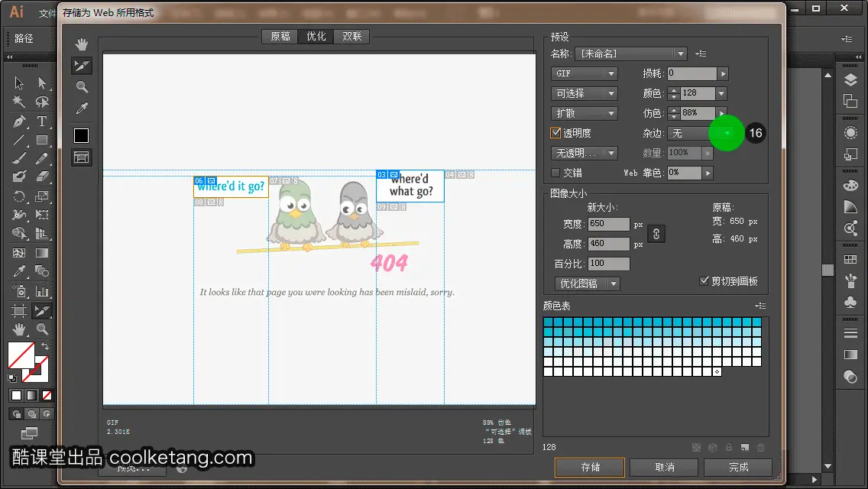Open the Symbols panel club icon
The width and height of the screenshot is (868, 489).
850,302
